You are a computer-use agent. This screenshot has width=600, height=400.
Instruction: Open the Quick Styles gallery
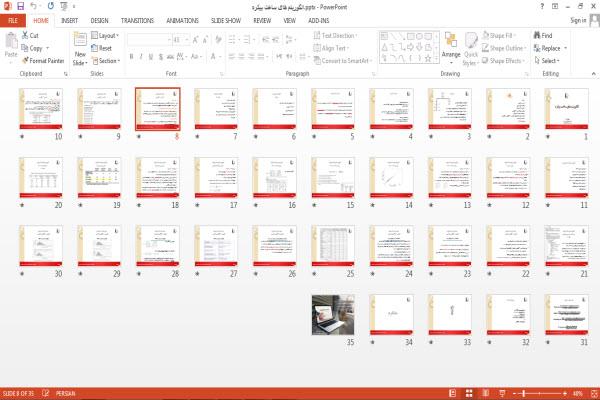coord(470,49)
